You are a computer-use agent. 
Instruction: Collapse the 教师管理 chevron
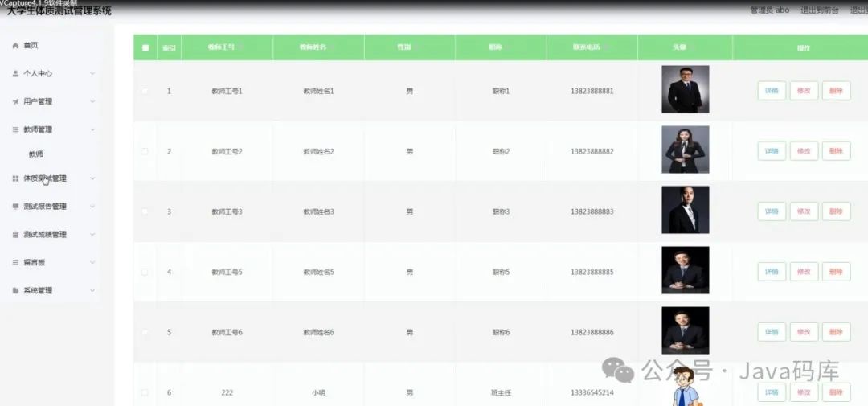92,129
